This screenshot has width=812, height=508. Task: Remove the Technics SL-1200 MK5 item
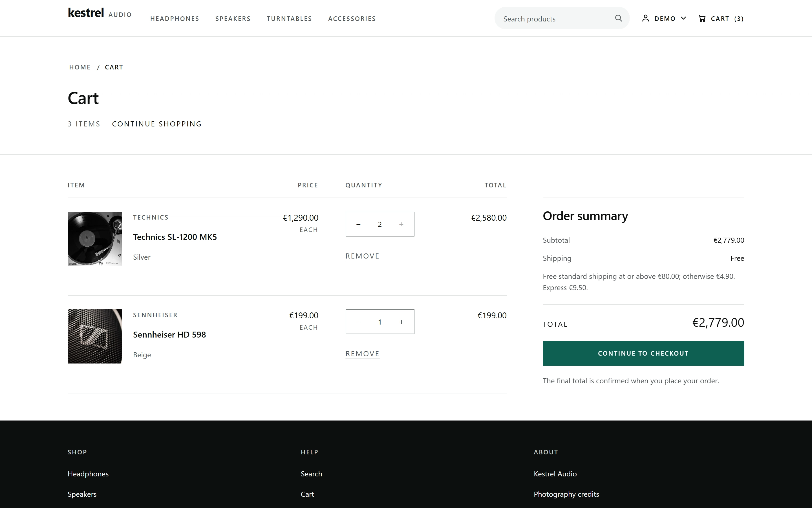tap(362, 256)
